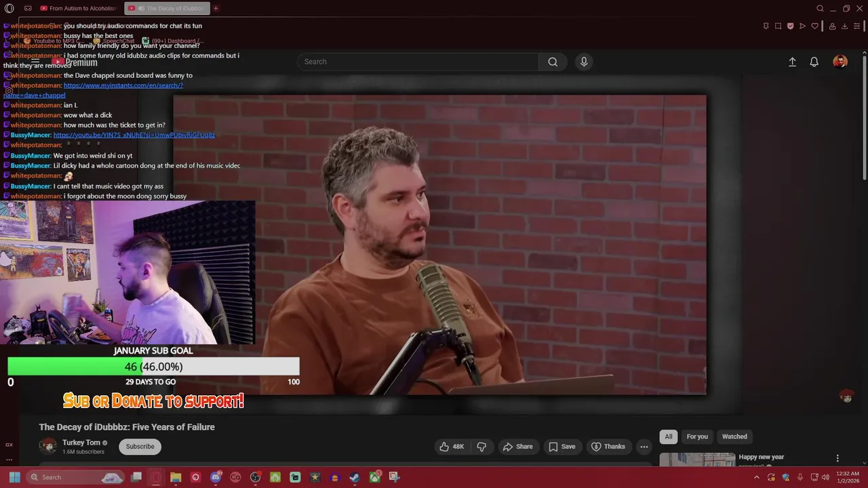Image resolution: width=868 pixels, height=488 pixels.
Task: Select the Watched filter chip
Action: point(734,436)
